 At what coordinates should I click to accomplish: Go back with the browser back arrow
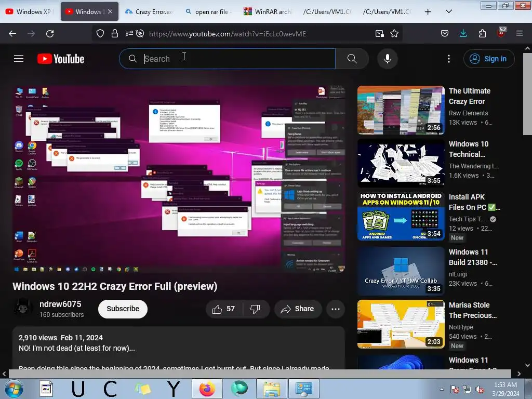[x=12, y=34]
